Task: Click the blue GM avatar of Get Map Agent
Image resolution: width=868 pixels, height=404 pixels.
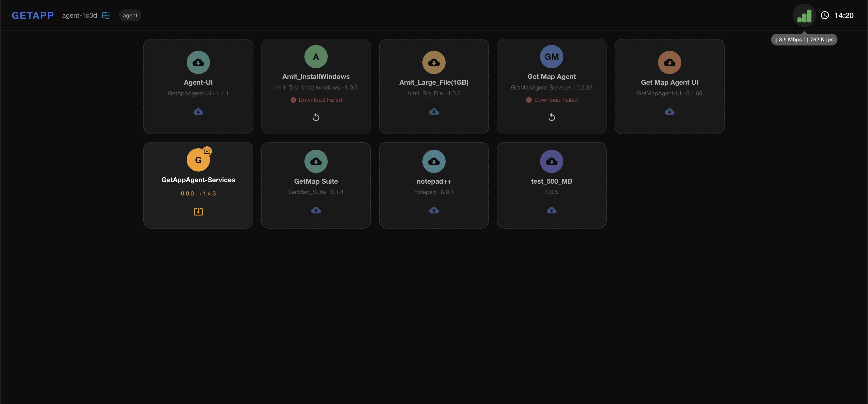Action: 551,57
